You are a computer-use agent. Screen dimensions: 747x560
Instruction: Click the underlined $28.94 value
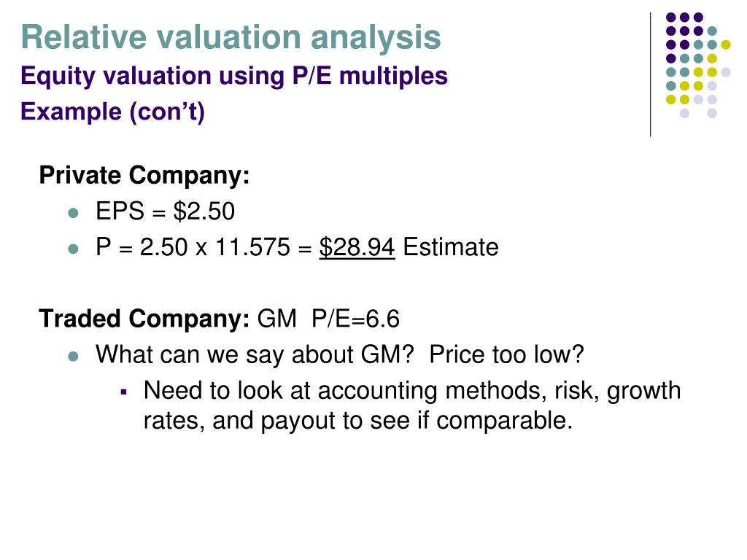357,248
